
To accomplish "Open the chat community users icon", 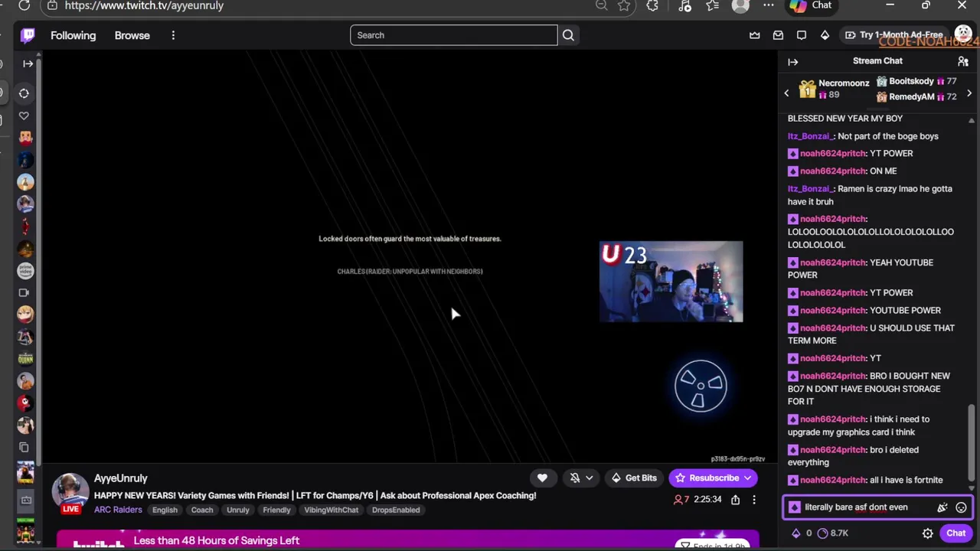I will (963, 61).
